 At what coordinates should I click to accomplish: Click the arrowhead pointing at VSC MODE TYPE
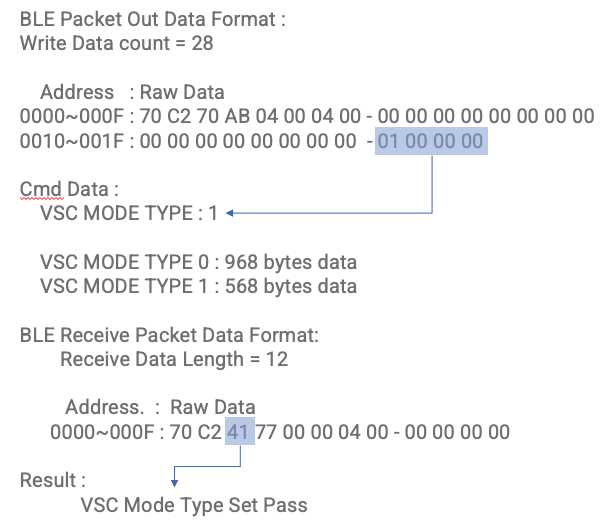pos(230,213)
